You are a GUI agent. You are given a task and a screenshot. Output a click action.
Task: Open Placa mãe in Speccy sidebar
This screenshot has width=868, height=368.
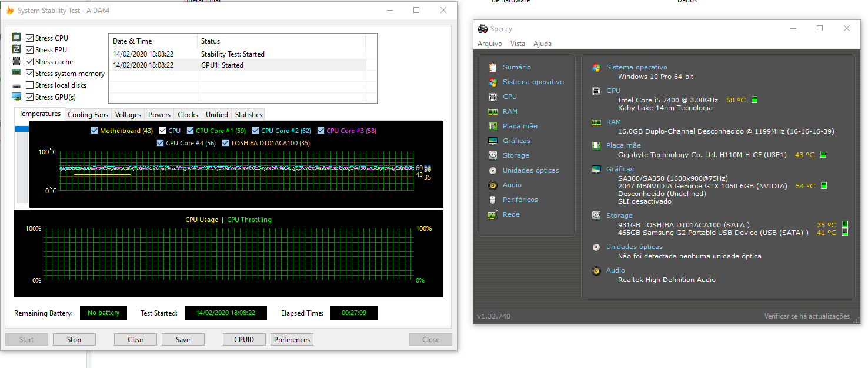tap(520, 126)
